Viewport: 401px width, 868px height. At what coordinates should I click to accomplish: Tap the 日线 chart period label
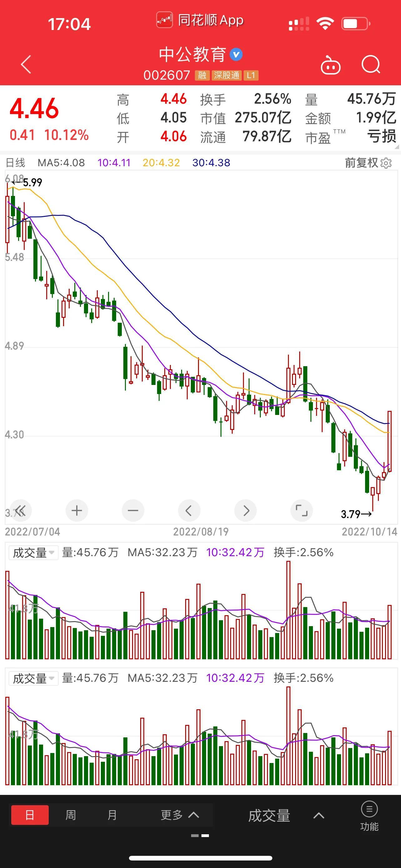(x=16, y=163)
